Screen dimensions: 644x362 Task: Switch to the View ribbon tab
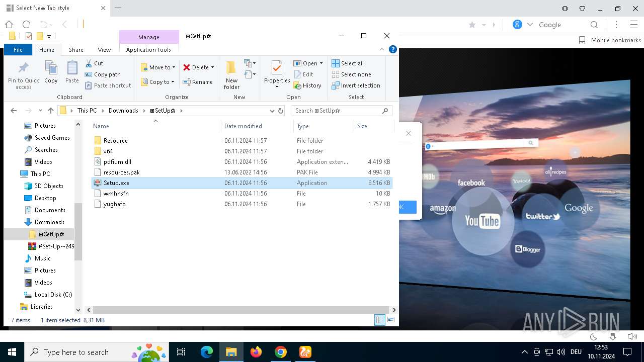pyautogui.click(x=104, y=49)
